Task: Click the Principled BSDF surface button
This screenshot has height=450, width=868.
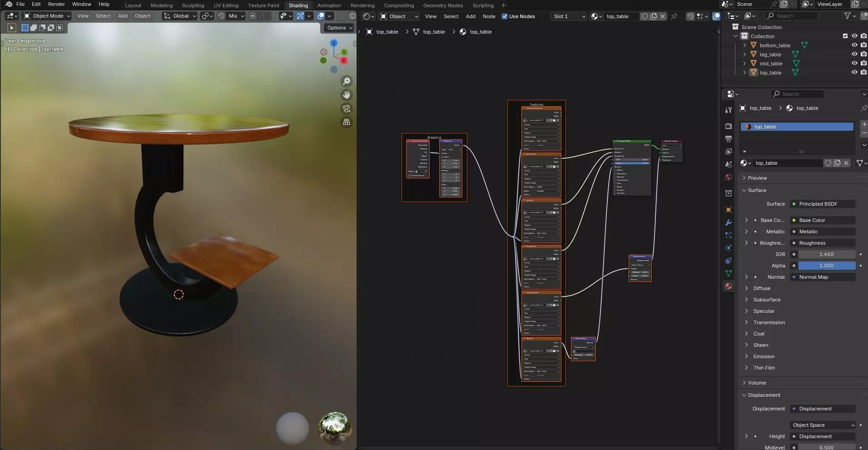Action: 823,204
